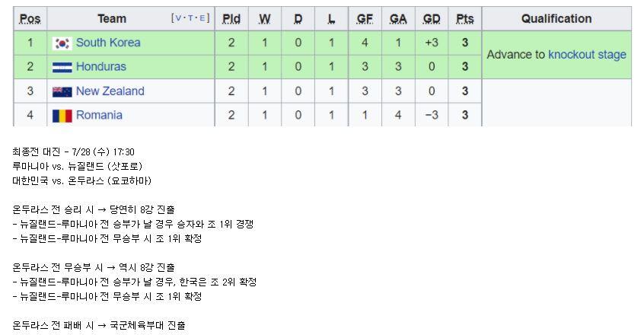The width and height of the screenshot is (644, 335).
Task: Click South Korea's +3 goal difference cell
Action: (x=432, y=43)
